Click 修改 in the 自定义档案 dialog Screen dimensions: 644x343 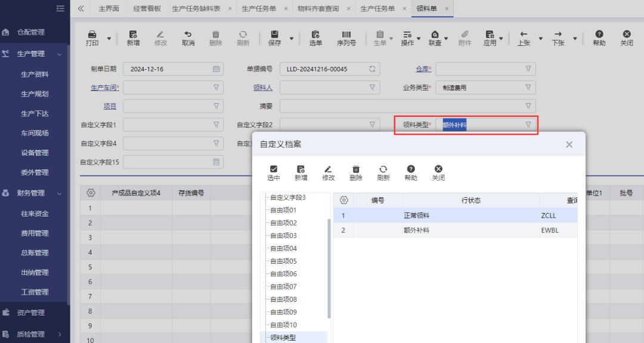328,173
